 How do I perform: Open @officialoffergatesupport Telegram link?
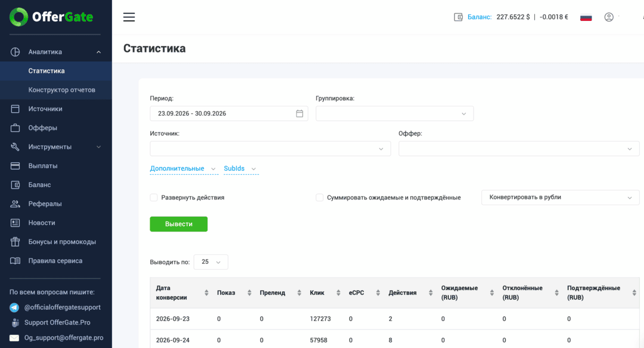pos(63,307)
